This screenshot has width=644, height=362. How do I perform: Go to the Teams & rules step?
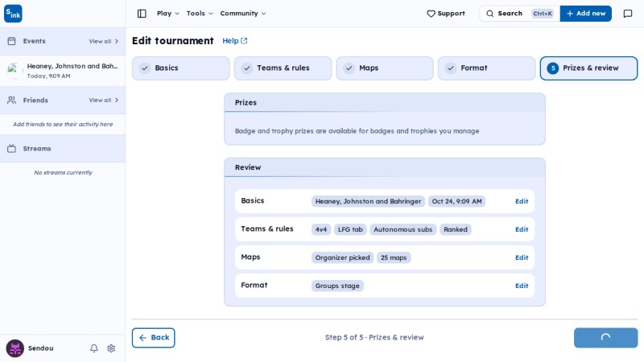click(283, 68)
